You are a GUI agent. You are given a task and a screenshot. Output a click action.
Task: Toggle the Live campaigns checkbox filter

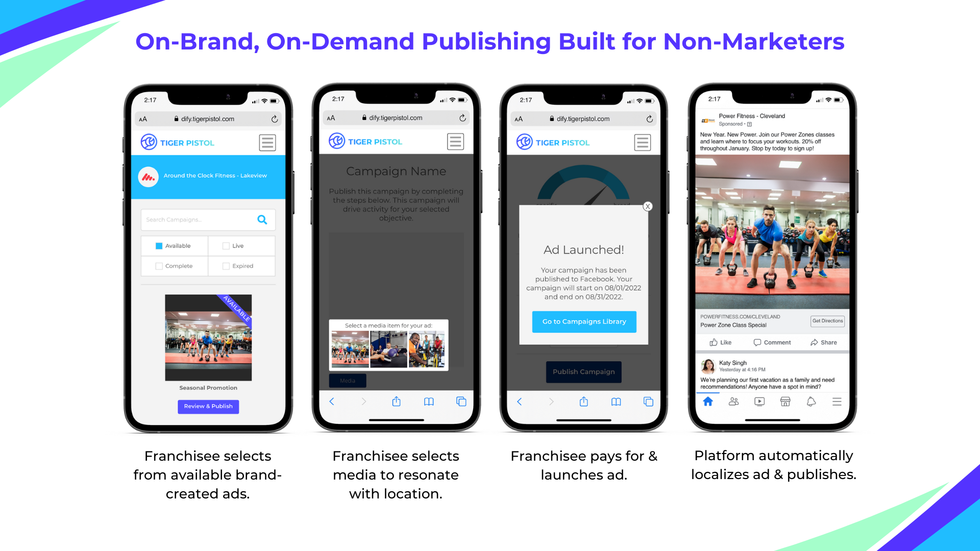pos(225,245)
